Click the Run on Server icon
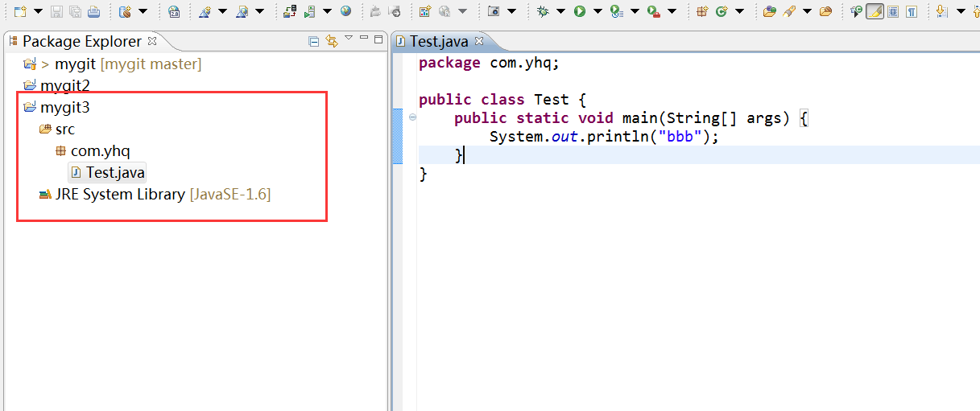 tap(310, 11)
